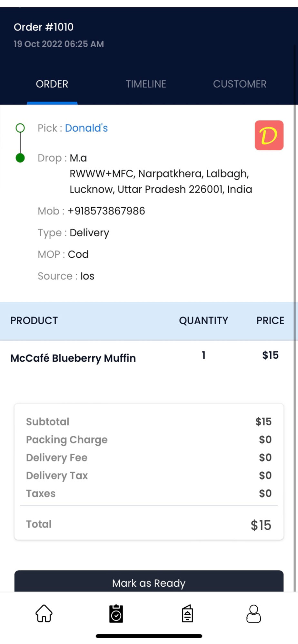This screenshot has width=298, height=644.
Task: Switch to the CUSTOMER tab
Action: (x=240, y=84)
